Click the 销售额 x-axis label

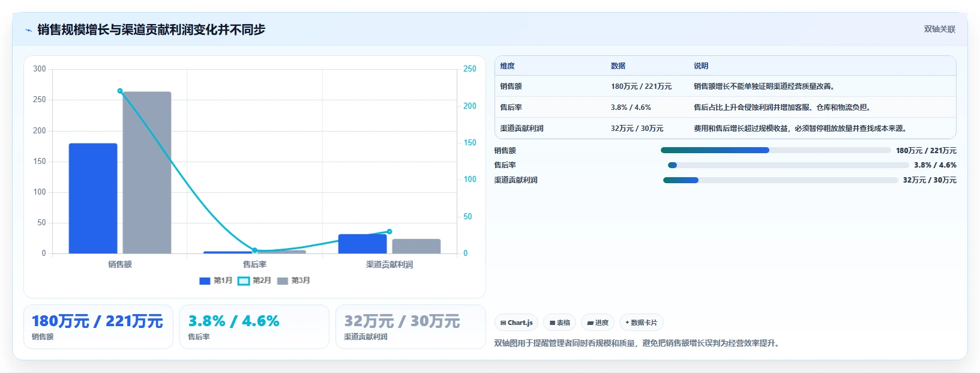pyautogui.click(x=120, y=264)
